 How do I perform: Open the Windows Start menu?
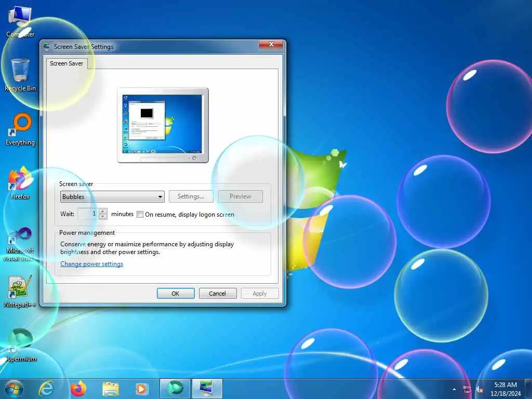point(14,389)
